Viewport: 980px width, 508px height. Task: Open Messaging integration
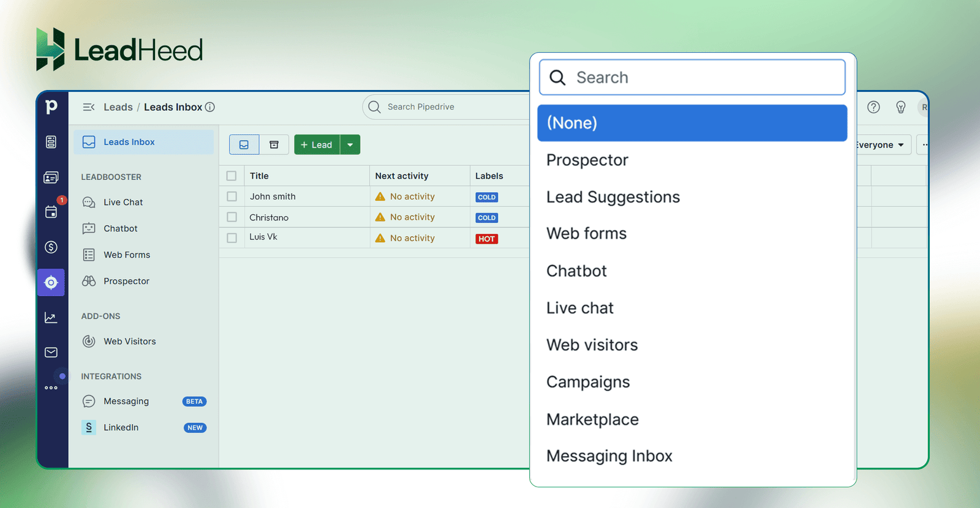126,402
